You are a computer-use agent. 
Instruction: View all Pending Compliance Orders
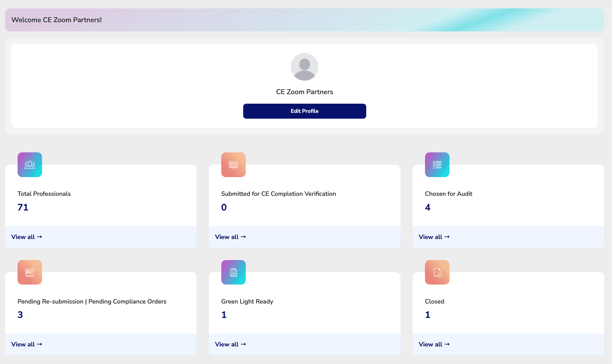[x=27, y=344]
